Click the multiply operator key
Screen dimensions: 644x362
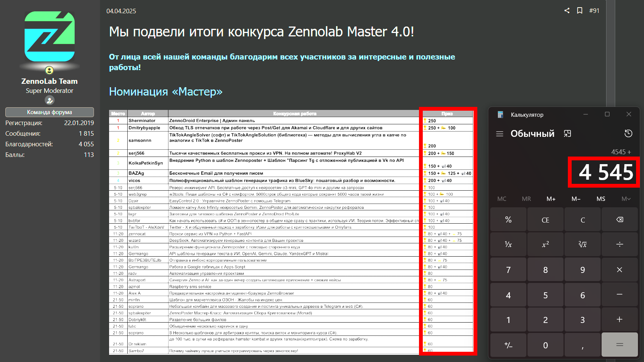pyautogui.click(x=620, y=270)
